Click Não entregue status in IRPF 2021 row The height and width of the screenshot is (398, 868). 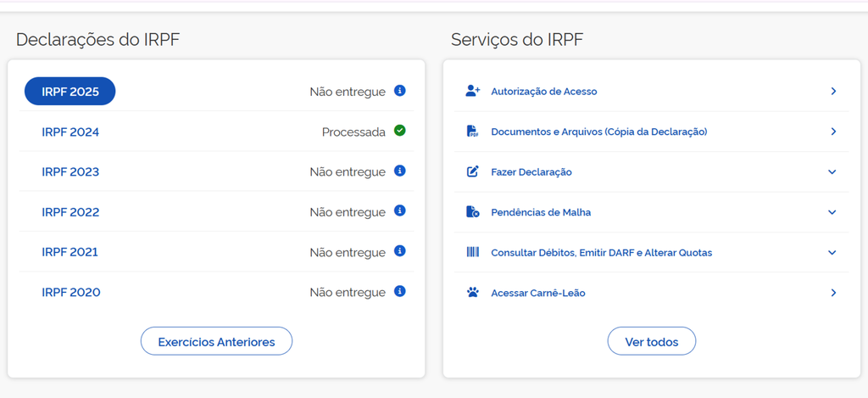(348, 252)
